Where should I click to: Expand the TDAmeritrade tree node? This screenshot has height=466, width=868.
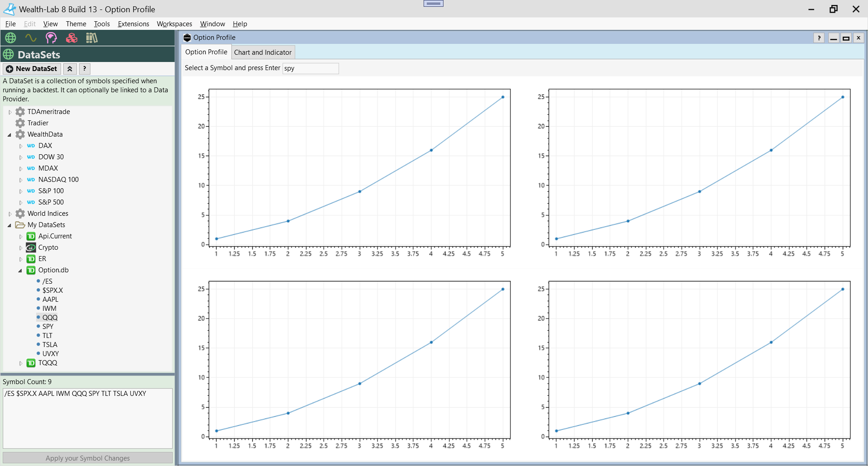[x=10, y=112]
